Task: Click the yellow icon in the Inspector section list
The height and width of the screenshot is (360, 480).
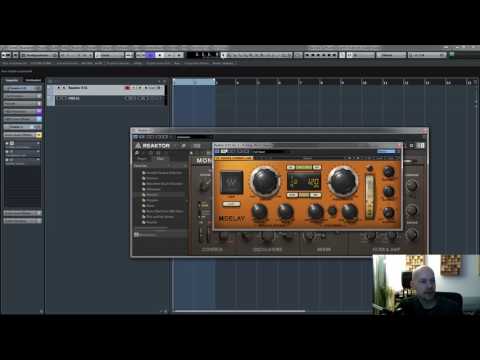Action: pos(39,135)
